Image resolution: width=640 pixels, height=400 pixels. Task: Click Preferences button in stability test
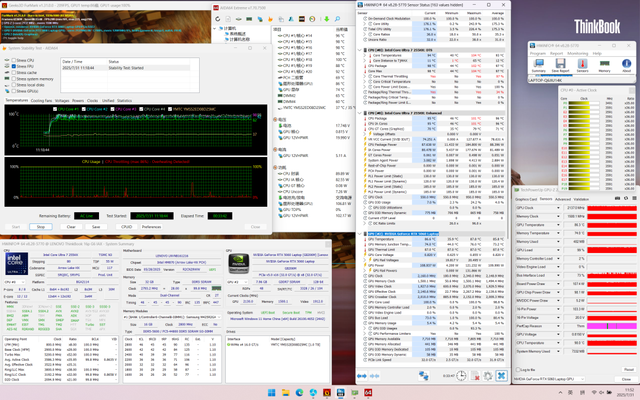(151, 227)
